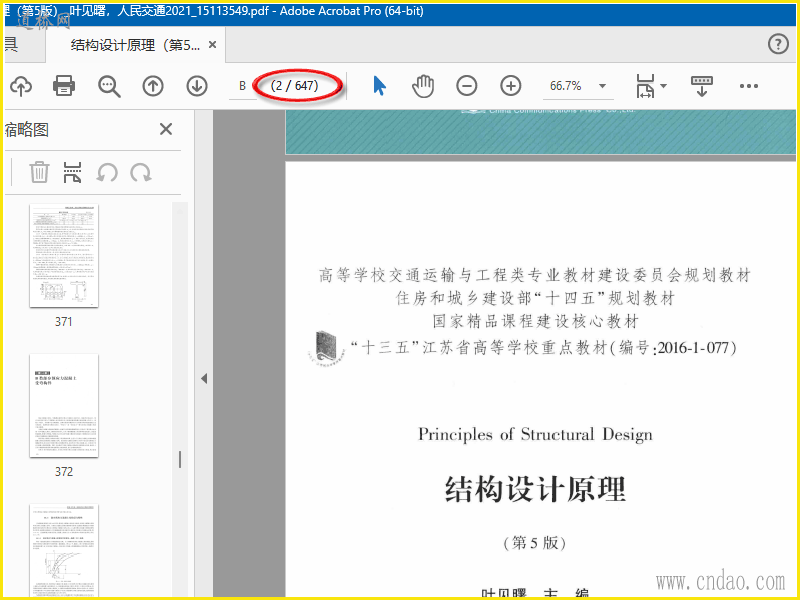Click the page number input field

[x=242, y=86]
